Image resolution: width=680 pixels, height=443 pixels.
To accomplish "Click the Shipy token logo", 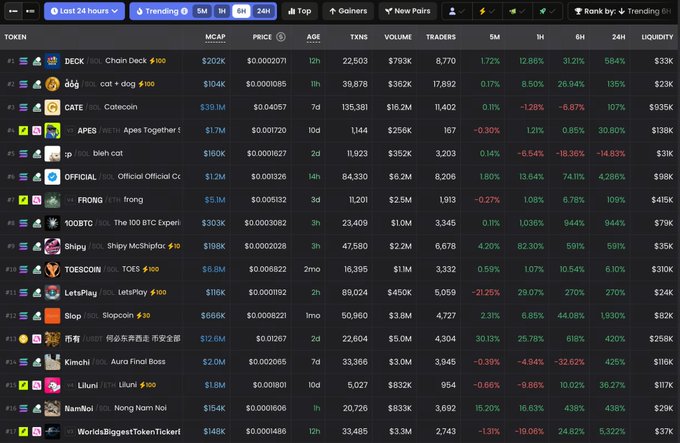I will point(52,246).
